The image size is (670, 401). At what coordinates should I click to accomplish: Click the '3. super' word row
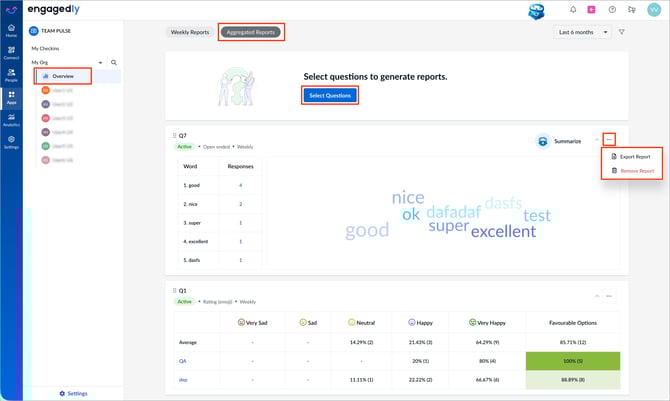192,223
